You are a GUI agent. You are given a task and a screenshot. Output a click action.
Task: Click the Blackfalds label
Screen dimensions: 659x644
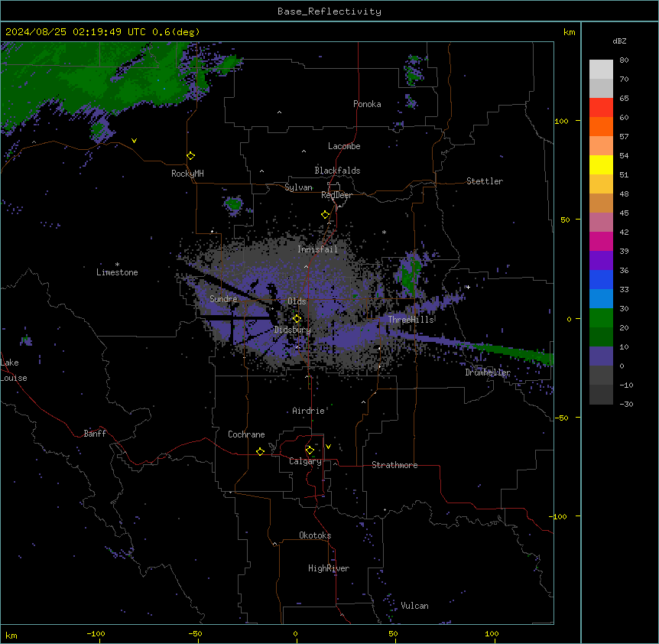337,171
